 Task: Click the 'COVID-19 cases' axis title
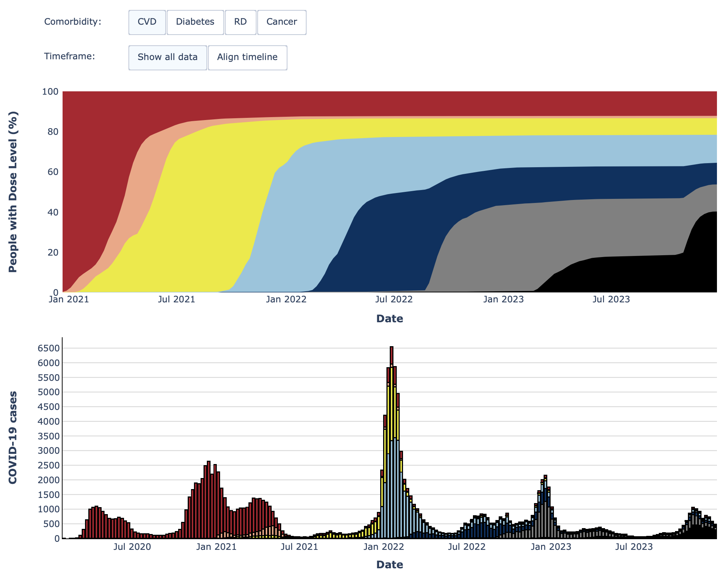click(13, 438)
